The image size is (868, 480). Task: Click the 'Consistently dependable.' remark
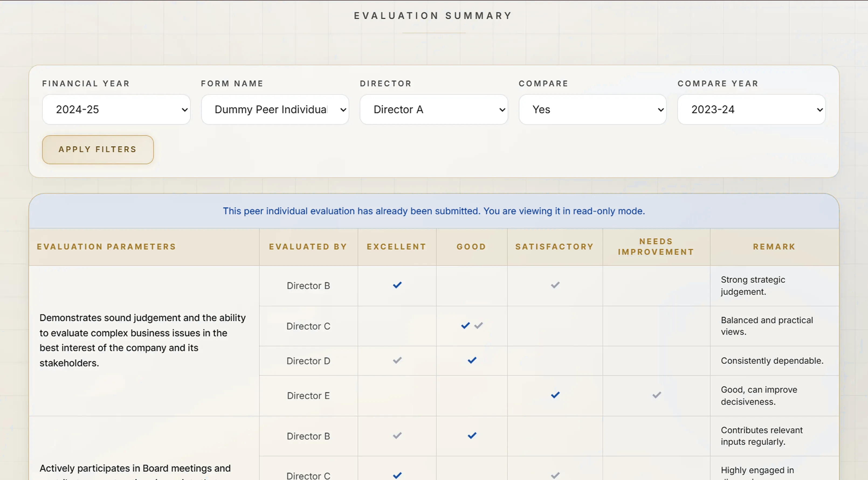(772, 361)
